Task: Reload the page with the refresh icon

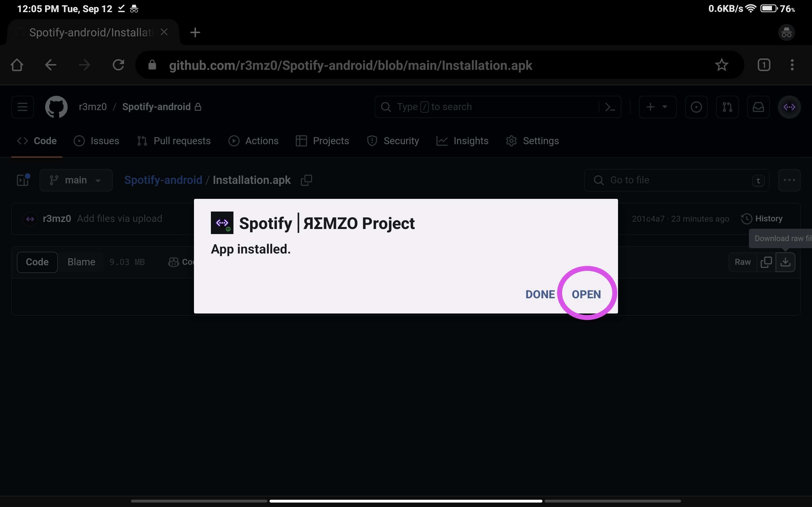Action: pos(118,65)
